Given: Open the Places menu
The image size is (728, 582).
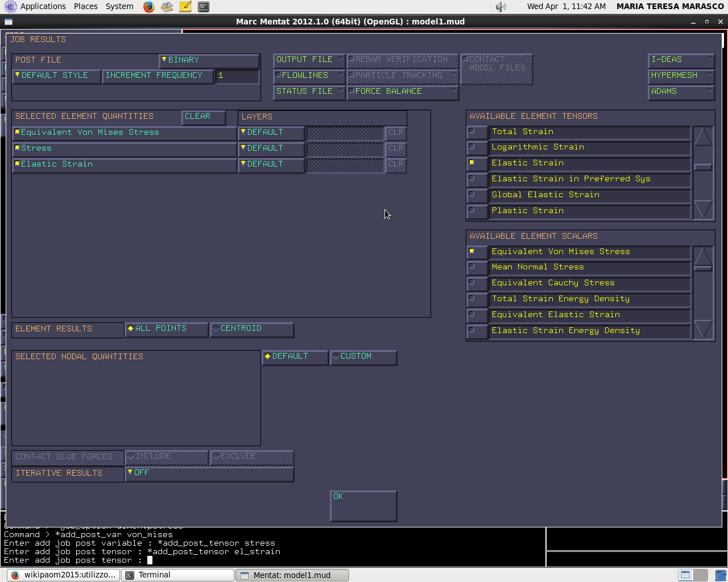Looking at the screenshot, I should click(85, 6).
